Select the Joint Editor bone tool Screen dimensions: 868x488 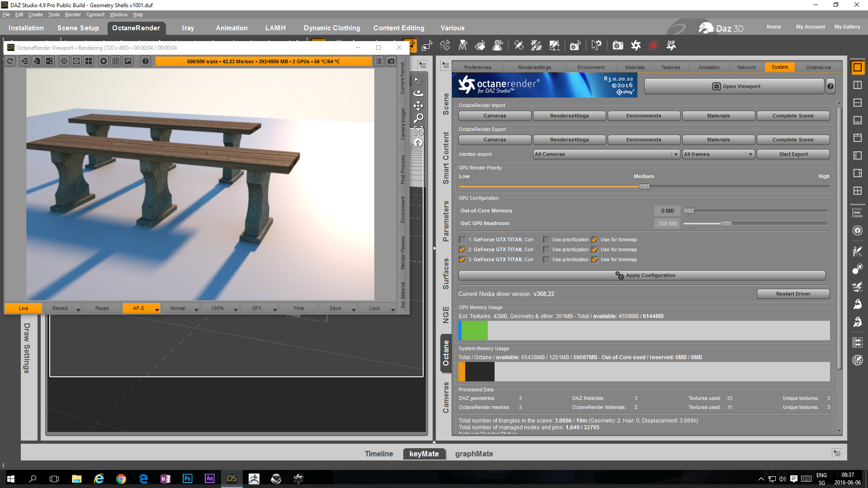click(x=519, y=45)
